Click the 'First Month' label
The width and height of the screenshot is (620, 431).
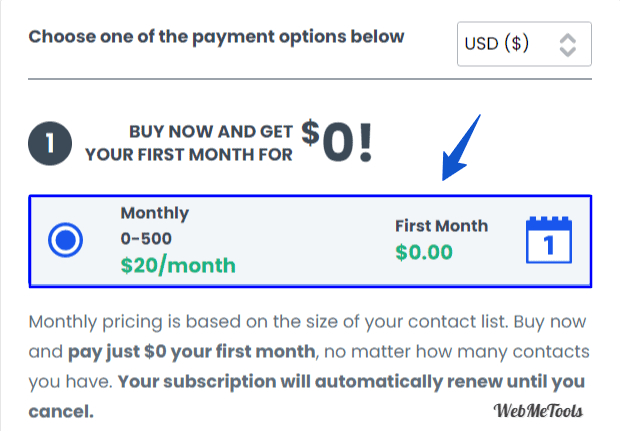[x=442, y=226]
